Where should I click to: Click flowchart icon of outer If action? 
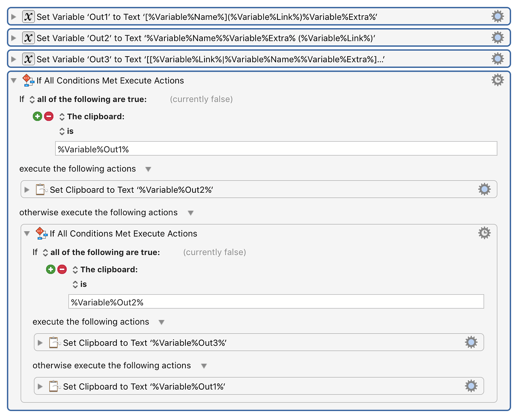click(x=28, y=80)
